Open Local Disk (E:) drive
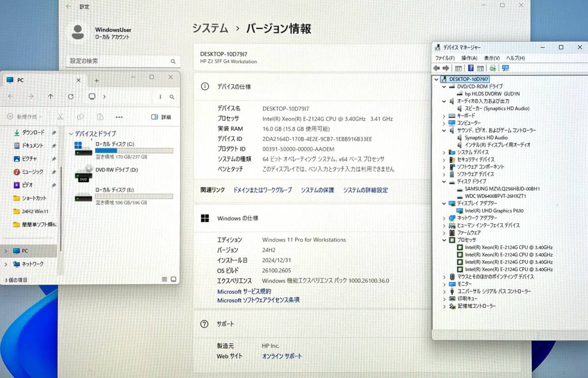The height and width of the screenshot is (378, 588). click(x=123, y=195)
